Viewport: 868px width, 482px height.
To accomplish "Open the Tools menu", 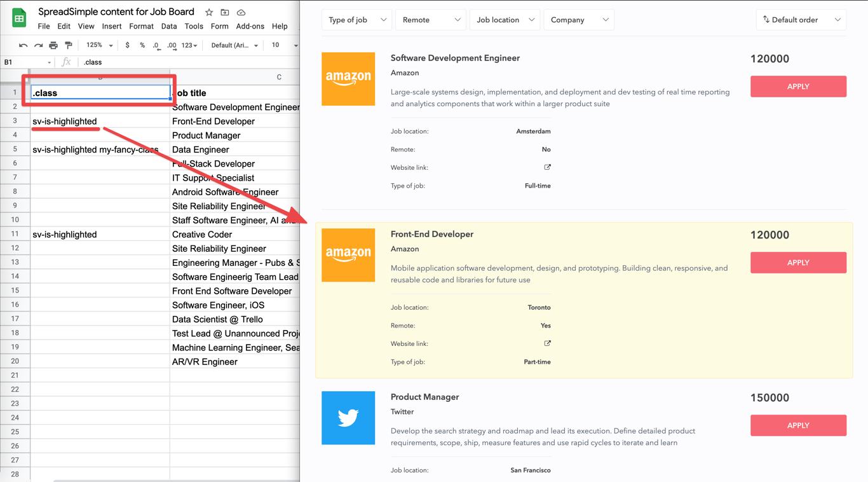I will pyautogui.click(x=194, y=27).
